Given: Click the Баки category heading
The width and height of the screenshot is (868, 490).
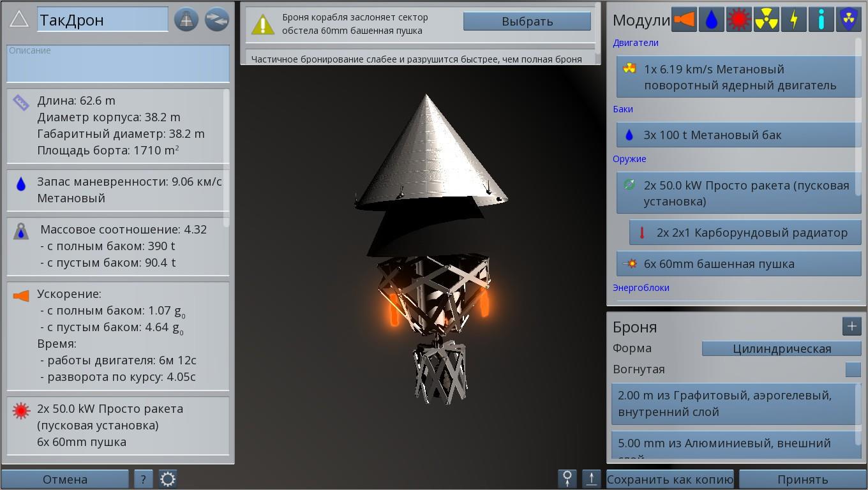Looking at the screenshot, I should point(623,109).
